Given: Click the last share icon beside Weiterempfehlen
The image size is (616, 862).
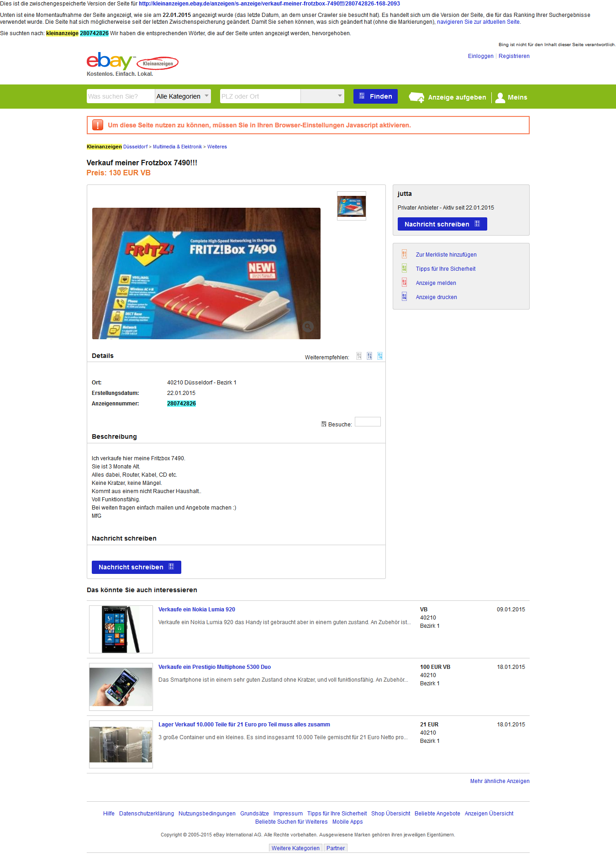Looking at the screenshot, I should pyautogui.click(x=380, y=356).
